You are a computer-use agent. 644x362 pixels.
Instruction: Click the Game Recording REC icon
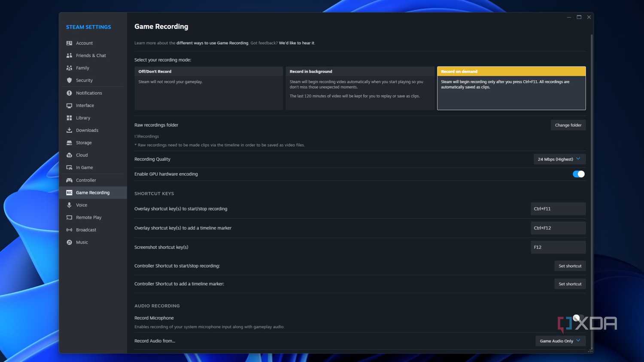(x=69, y=193)
